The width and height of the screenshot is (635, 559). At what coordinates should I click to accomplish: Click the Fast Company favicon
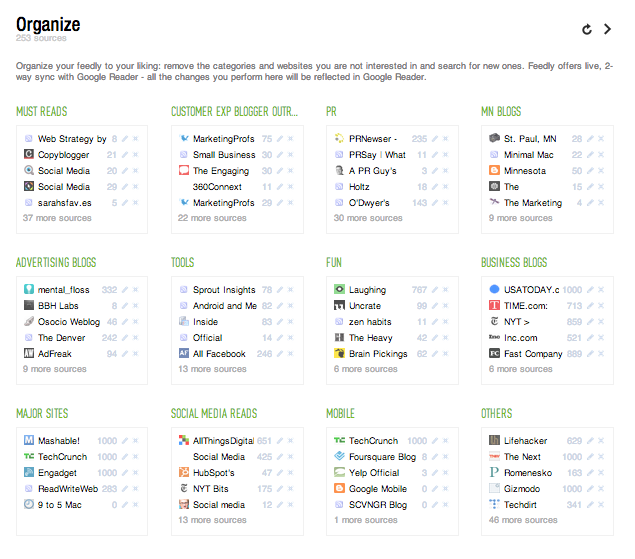click(x=494, y=354)
